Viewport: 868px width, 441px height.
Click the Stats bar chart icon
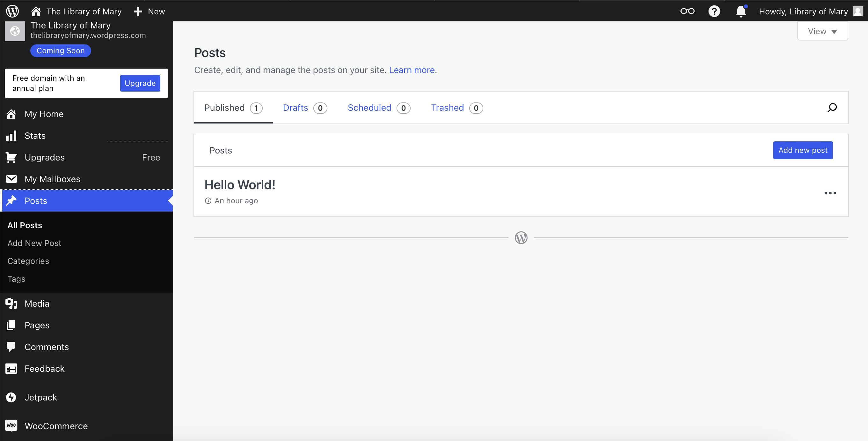point(11,136)
